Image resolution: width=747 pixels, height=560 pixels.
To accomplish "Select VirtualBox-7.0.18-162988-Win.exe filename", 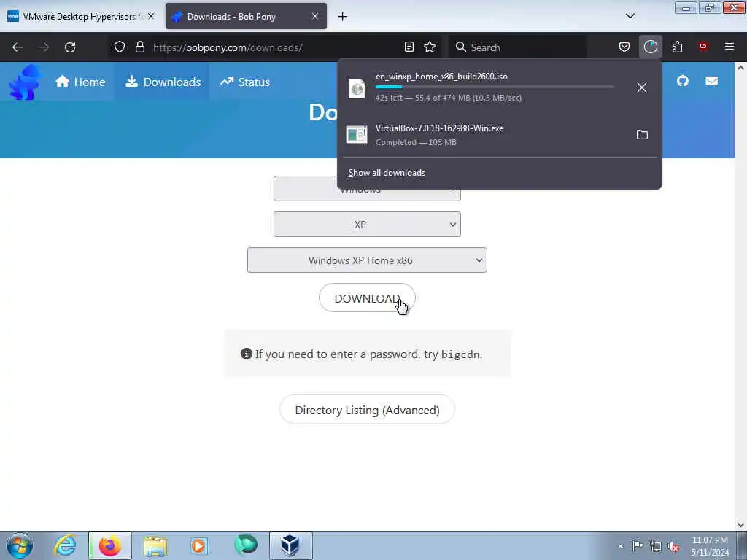I will [x=439, y=128].
